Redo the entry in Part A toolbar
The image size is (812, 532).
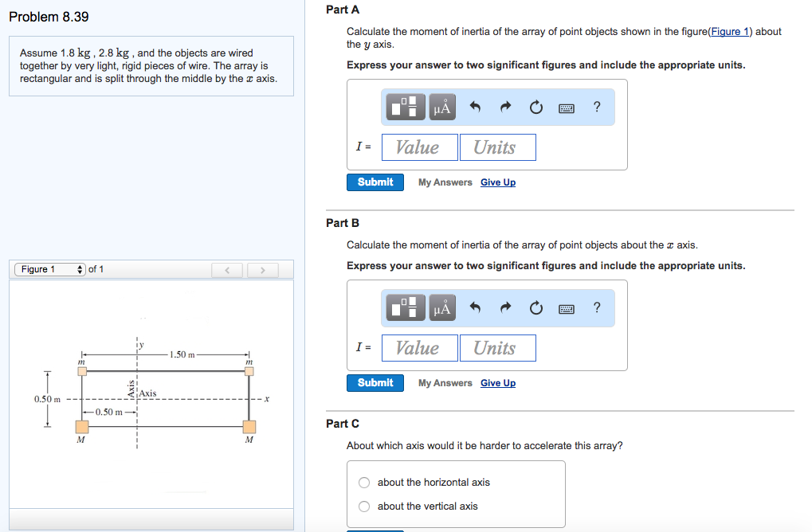tap(506, 107)
